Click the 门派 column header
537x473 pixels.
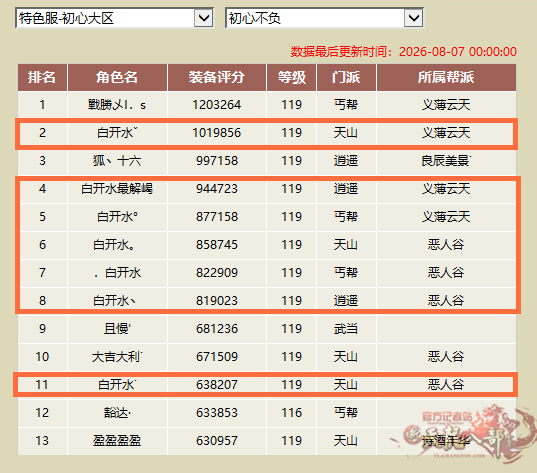[346, 77]
